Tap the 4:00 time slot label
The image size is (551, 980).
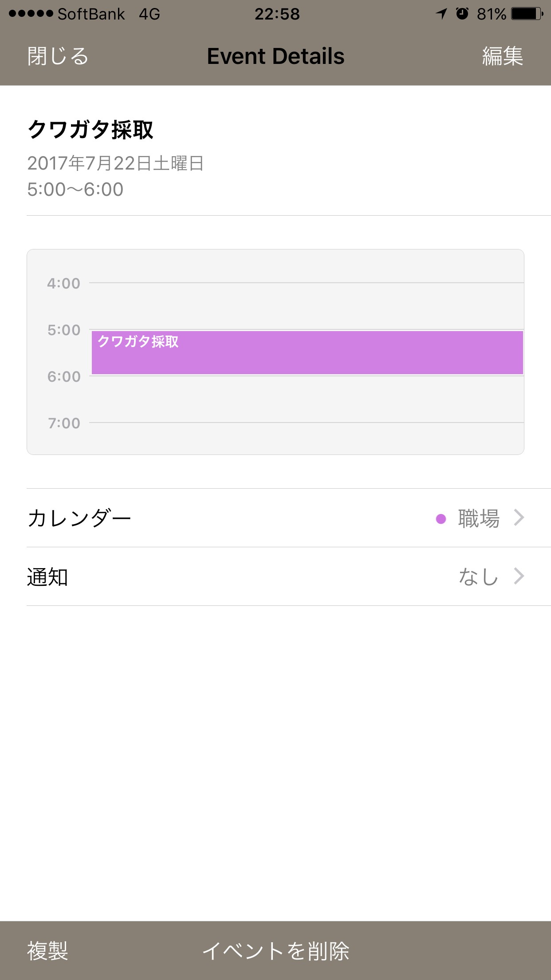64,283
